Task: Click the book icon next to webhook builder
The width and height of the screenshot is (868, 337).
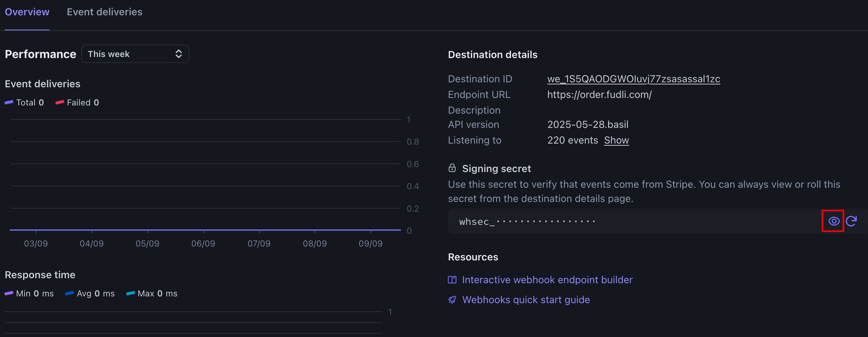Action: [x=452, y=280]
